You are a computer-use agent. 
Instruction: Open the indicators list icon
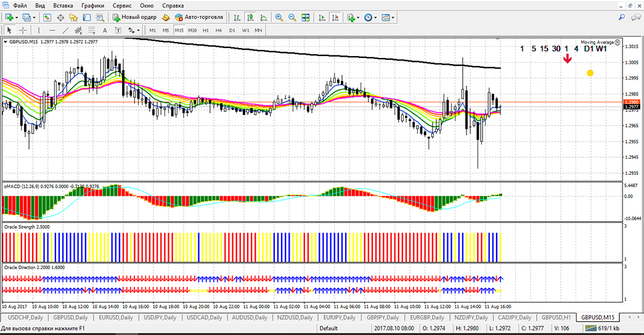pyautogui.click(x=351, y=17)
